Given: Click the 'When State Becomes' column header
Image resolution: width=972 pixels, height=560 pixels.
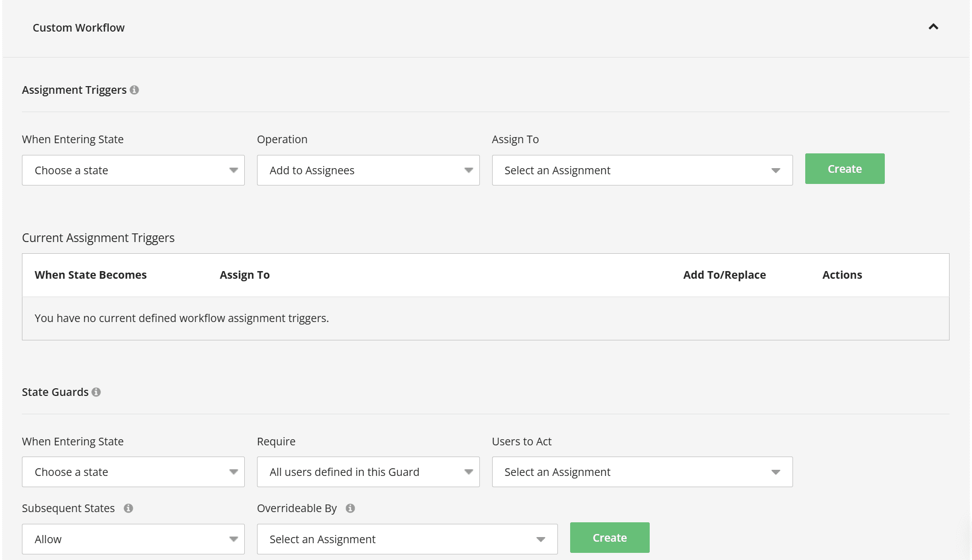Looking at the screenshot, I should [91, 275].
